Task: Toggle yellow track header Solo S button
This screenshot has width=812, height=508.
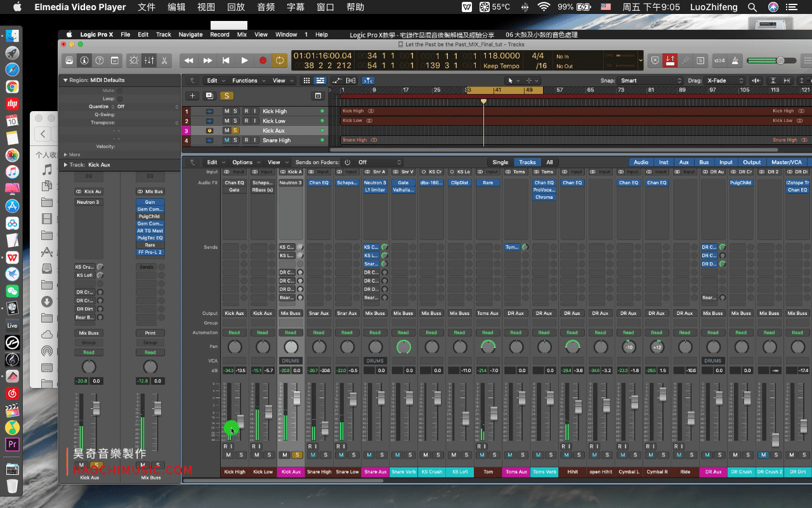Action: pyautogui.click(x=226, y=95)
